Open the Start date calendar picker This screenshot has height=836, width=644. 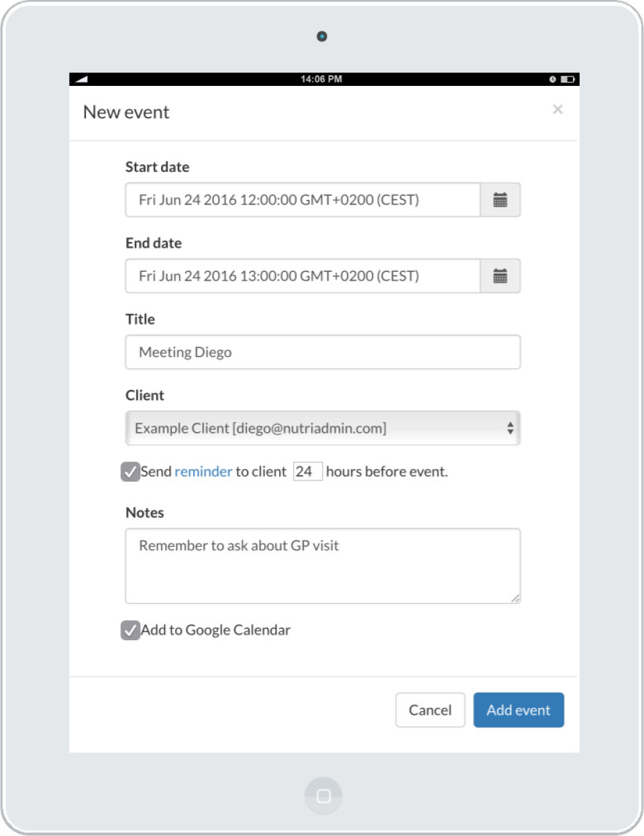(x=500, y=200)
